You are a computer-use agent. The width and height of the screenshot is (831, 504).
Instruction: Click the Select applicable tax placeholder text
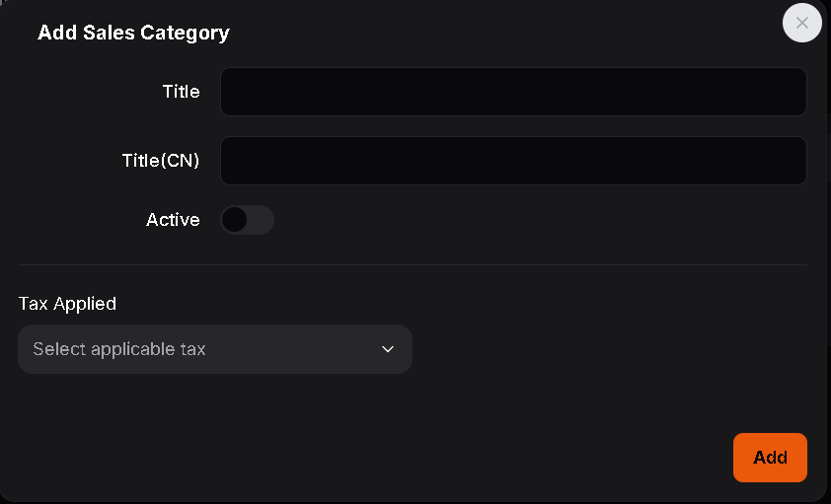(x=119, y=349)
